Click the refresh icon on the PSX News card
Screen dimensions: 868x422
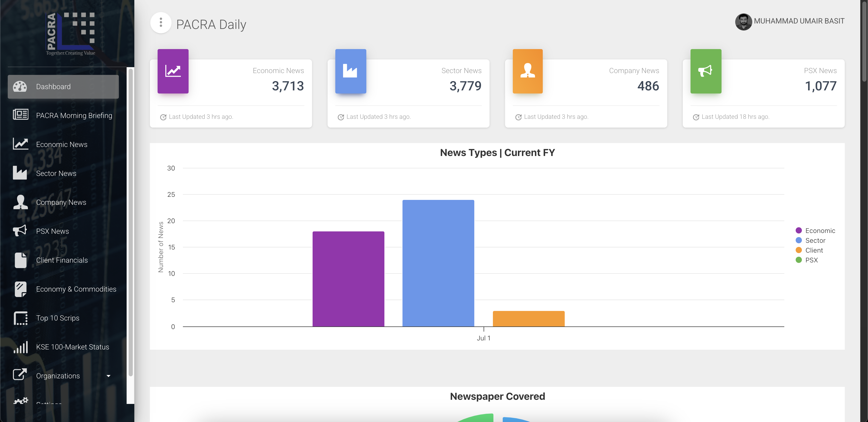pos(696,117)
